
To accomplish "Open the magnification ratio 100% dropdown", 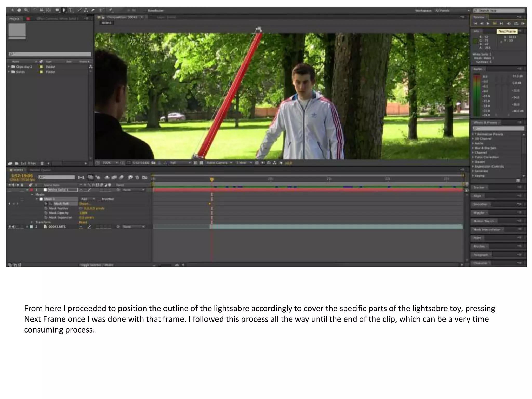I will (110, 163).
